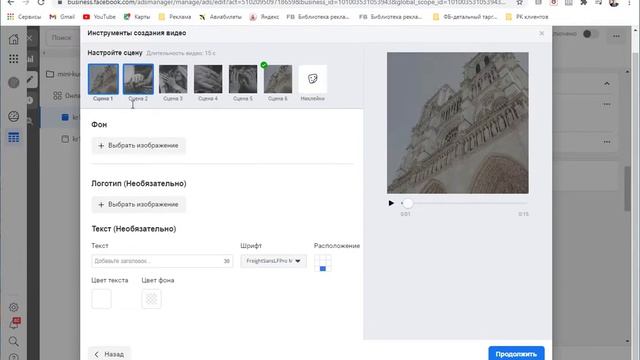Open the Gmail bookmark
The width and height of the screenshot is (640, 360).
pos(62,17)
